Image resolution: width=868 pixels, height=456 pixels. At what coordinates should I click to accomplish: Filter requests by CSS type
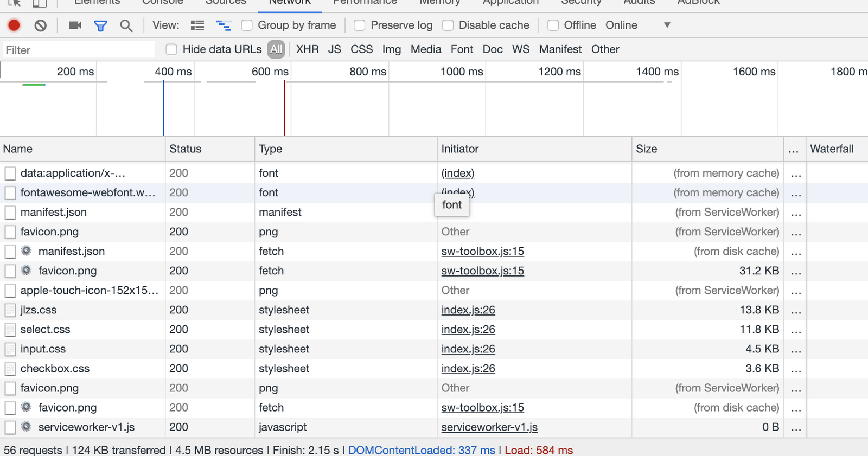361,49
